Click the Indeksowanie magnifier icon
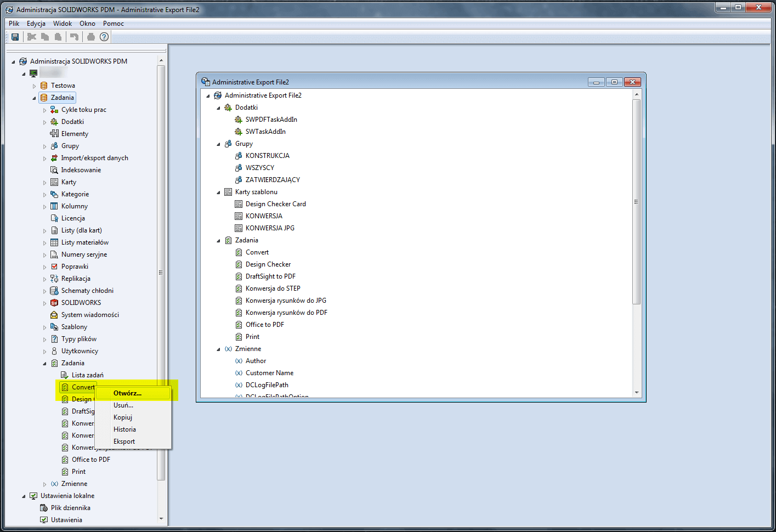The height and width of the screenshot is (532, 776). (54, 169)
